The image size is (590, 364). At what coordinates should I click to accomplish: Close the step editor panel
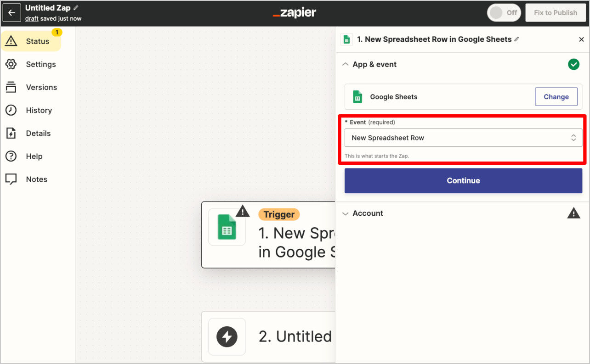point(581,39)
